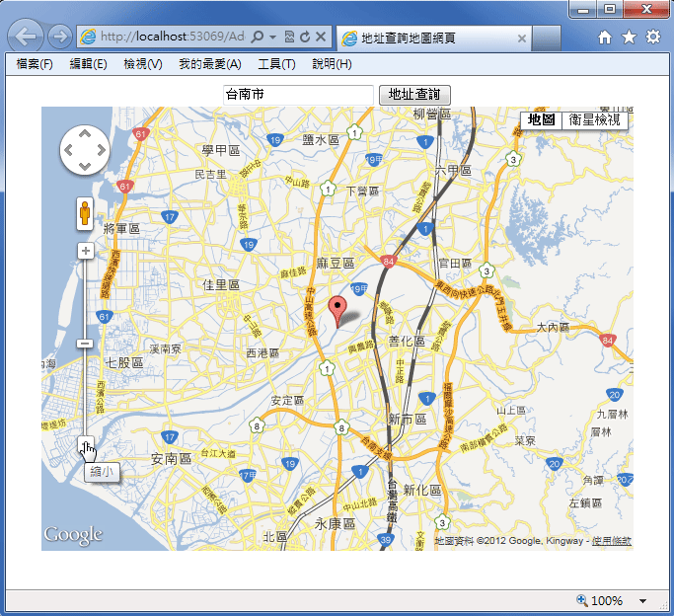Click the 六甲區 label on map
The height and width of the screenshot is (616, 674).
click(454, 171)
